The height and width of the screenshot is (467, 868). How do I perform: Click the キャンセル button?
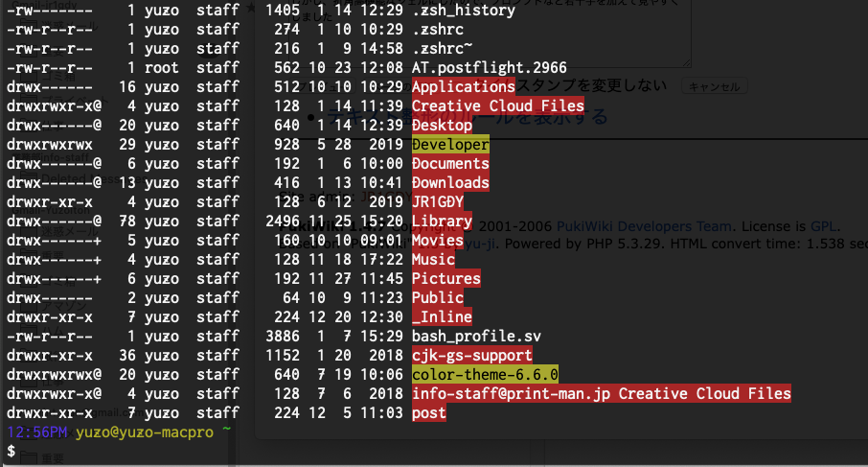coord(710,87)
